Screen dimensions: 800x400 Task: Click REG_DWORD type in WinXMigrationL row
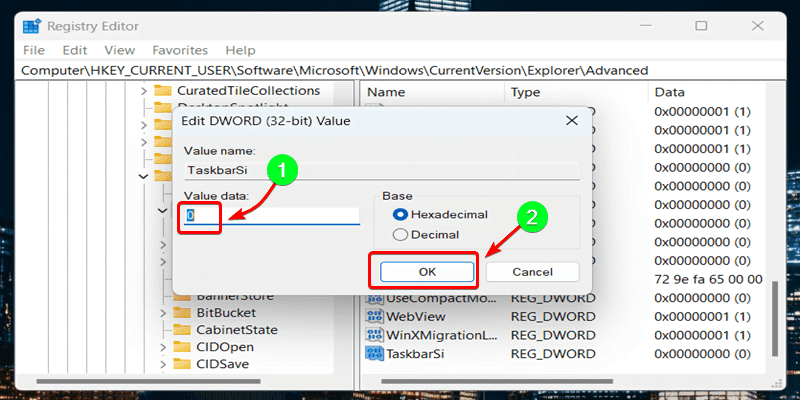click(x=553, y=335)
